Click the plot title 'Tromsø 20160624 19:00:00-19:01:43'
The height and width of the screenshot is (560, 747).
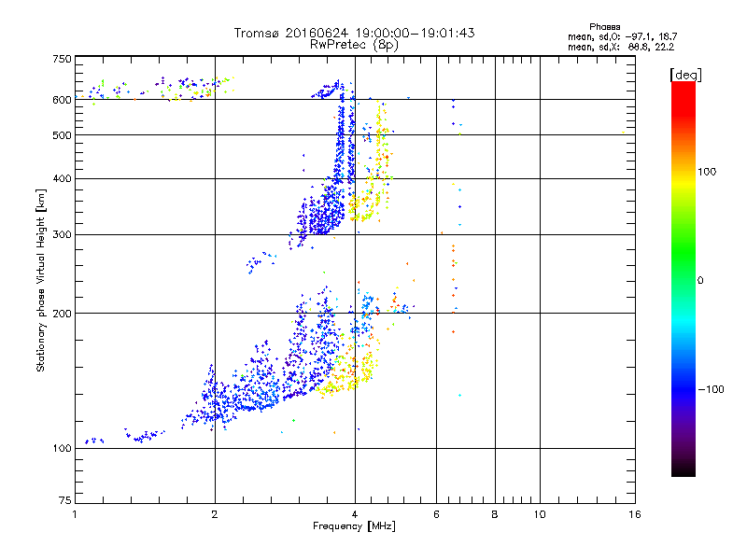(354, 33)
